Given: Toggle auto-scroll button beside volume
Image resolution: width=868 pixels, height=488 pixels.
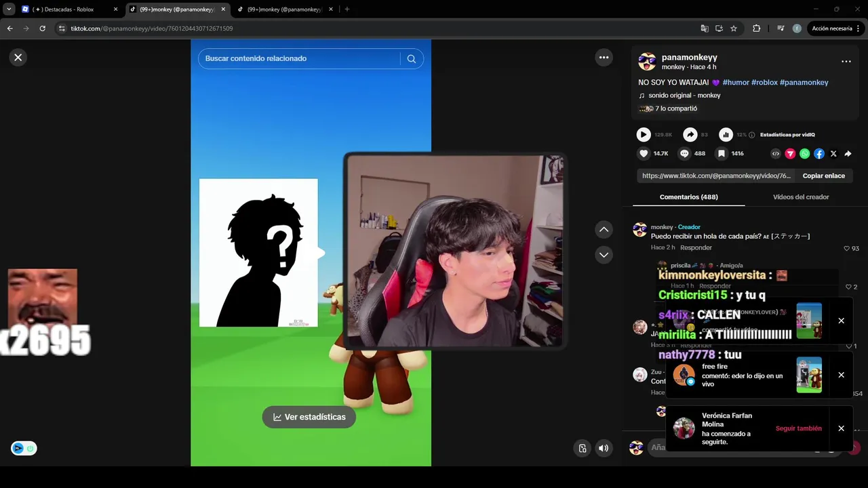Looking at the screenshot, I should coord(582,448).
